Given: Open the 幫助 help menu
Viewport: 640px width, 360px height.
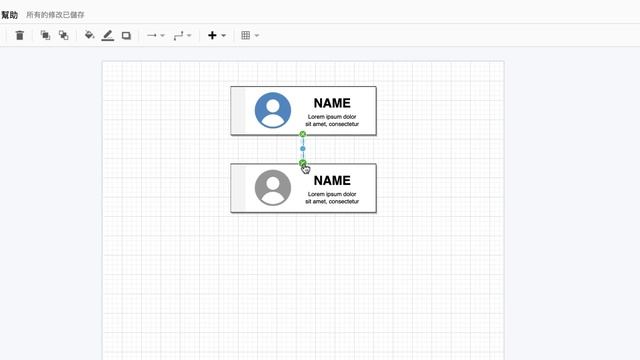Looking at the screenshot, I should pos(9,15).
